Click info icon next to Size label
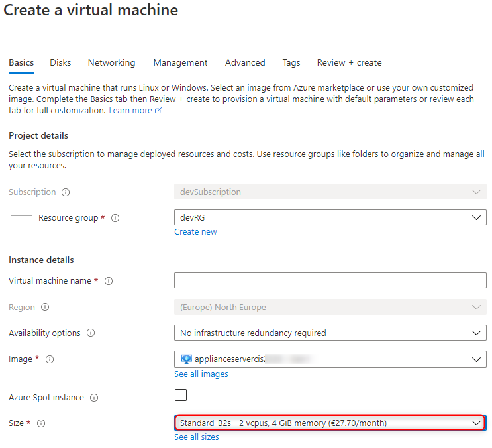The width and height of the screenshot is (492, 448). 41,423
